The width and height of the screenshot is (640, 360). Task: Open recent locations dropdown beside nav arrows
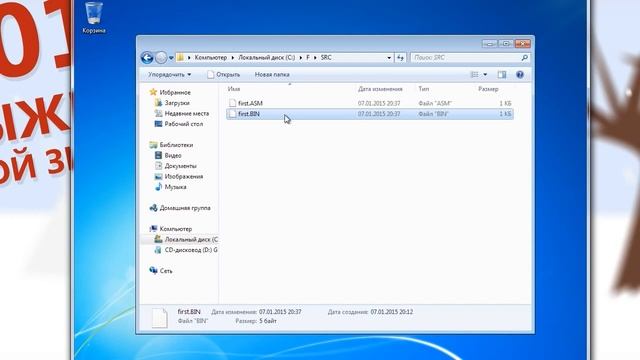171,58
